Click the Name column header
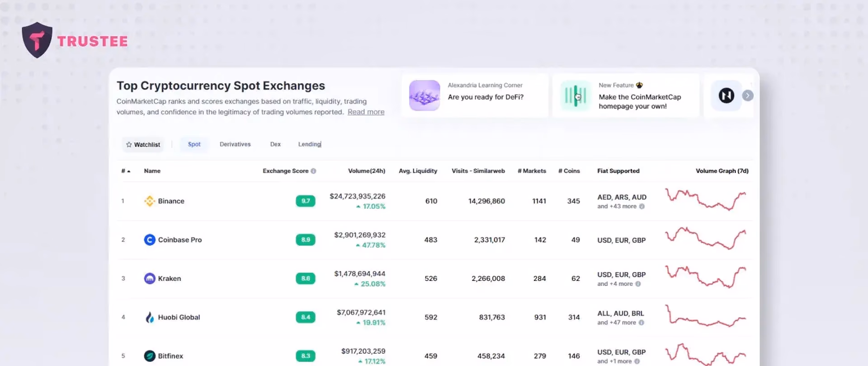This screenshot has width=868, height=366. click(152, 171)
